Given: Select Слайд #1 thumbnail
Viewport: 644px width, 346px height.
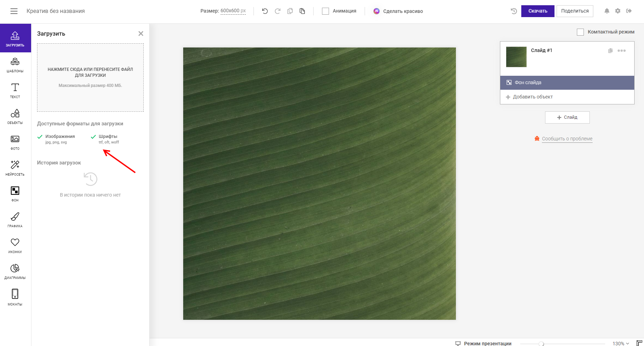Looking at the screenshot, I should pos(516,57).
